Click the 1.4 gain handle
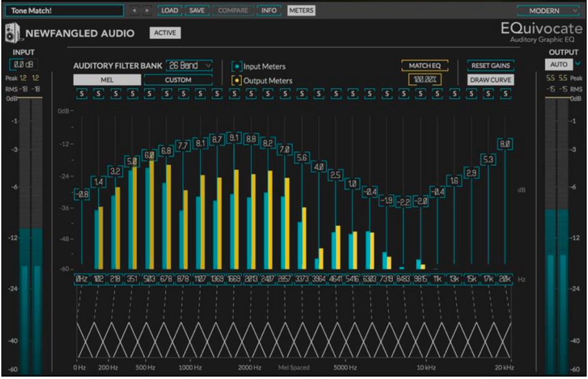The width and height of the screenshot is (588, 379). pyautogui.click(x=98, y=182)
